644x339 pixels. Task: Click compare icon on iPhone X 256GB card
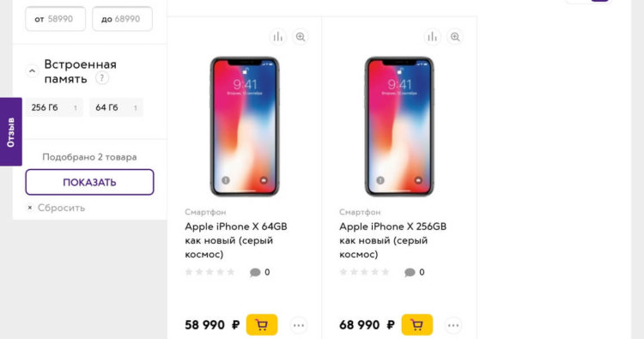(x=433, y=37)
